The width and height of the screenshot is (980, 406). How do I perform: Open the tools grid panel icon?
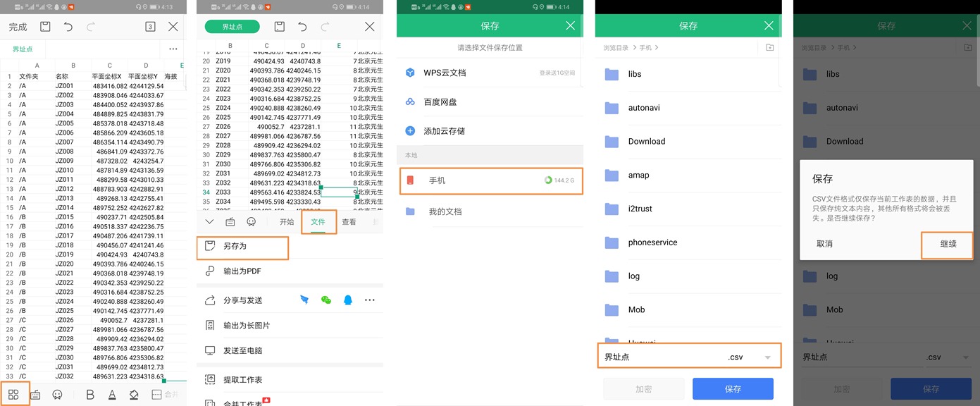(14, 395)
